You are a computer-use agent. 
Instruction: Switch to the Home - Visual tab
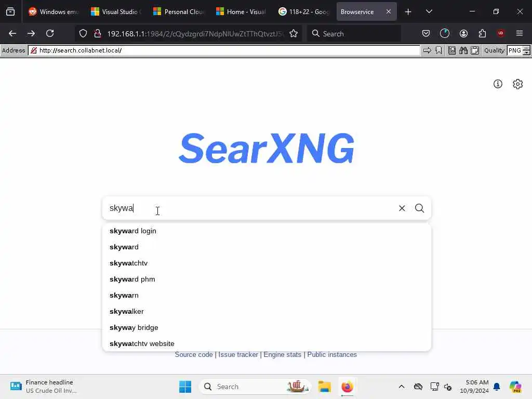coord(241,12)
